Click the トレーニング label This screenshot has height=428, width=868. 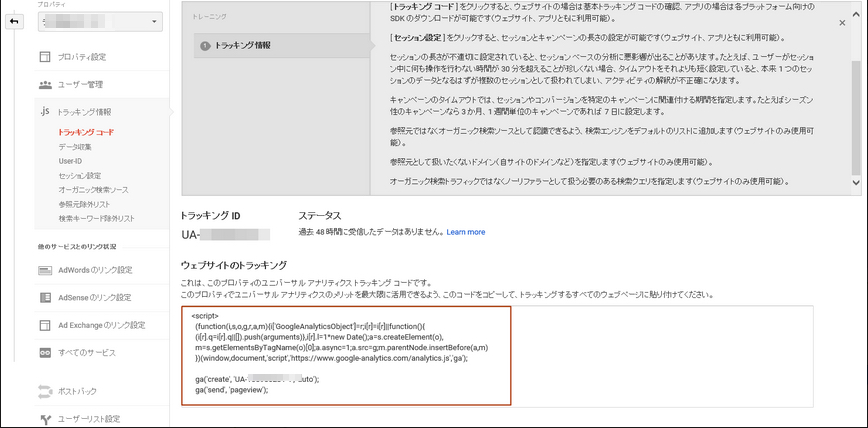210,17
